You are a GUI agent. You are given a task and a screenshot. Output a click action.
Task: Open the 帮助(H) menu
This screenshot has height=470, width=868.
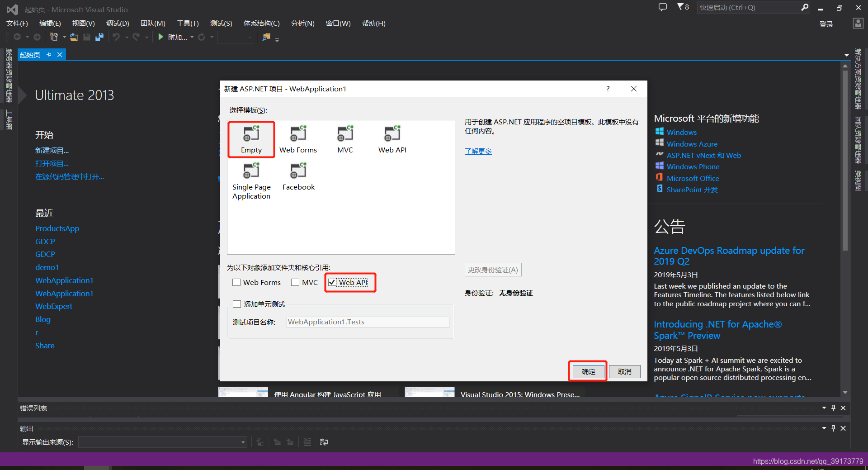click(x=374, y=24)
